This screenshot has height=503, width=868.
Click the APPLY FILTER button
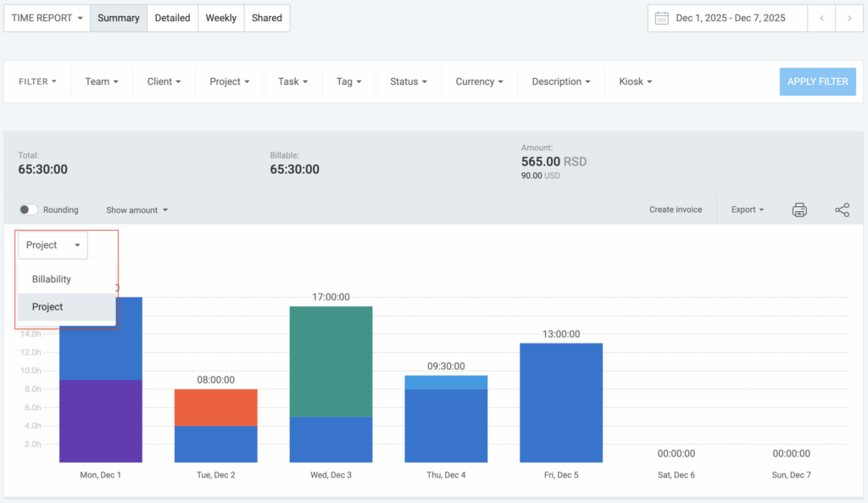(817, 81)
